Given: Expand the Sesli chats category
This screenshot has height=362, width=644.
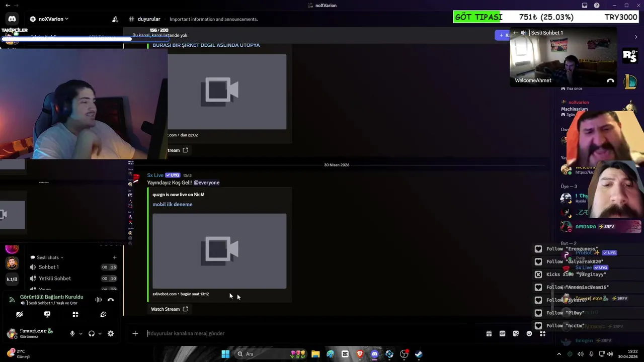Looking at the screenshot, I should (48, 257).
